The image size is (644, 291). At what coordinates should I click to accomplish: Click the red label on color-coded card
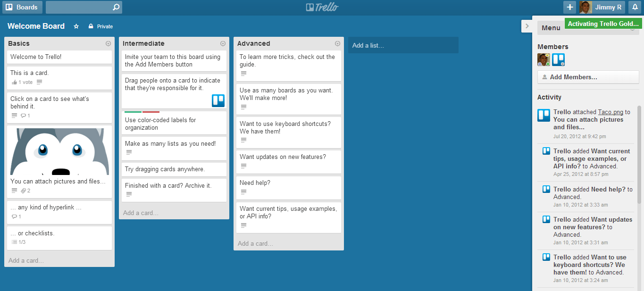(151, 112)
